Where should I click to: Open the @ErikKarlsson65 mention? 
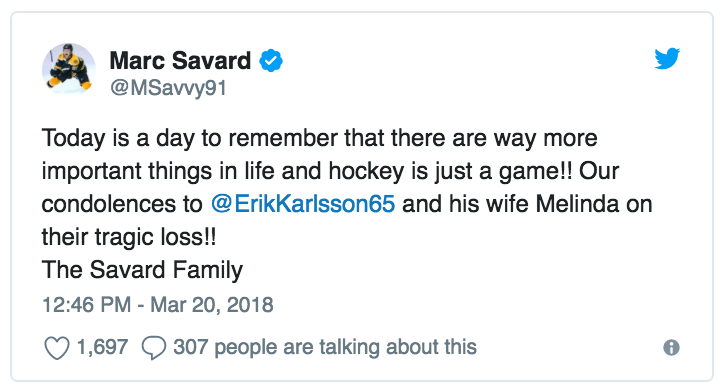(303, 204)
